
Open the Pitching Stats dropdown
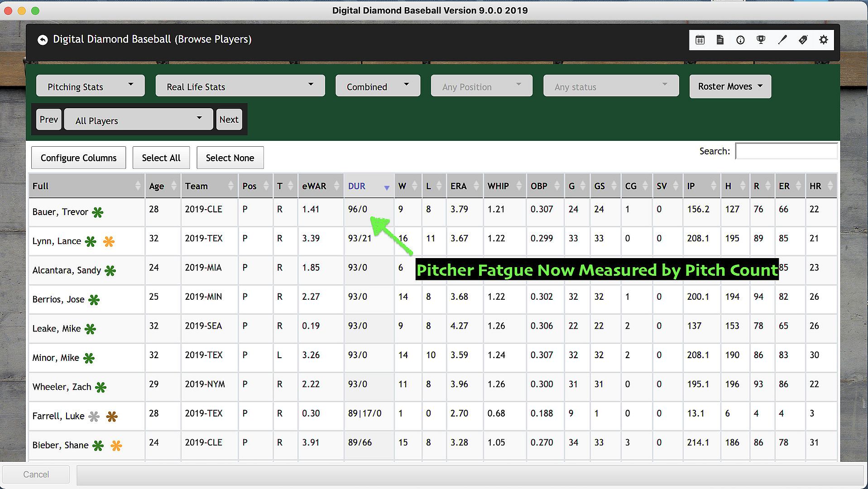tap(91, 86)
